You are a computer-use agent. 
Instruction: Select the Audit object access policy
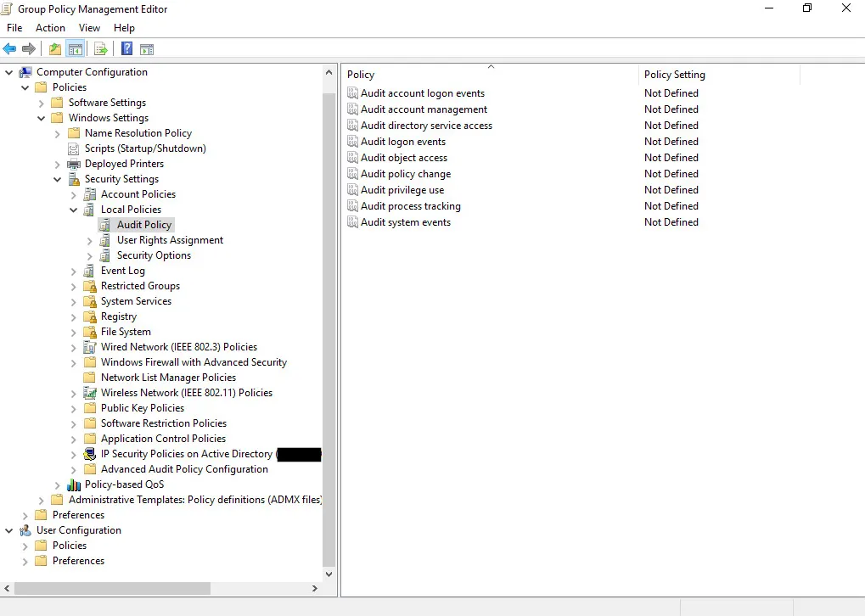pyautogui.click(x=403, y=157)
